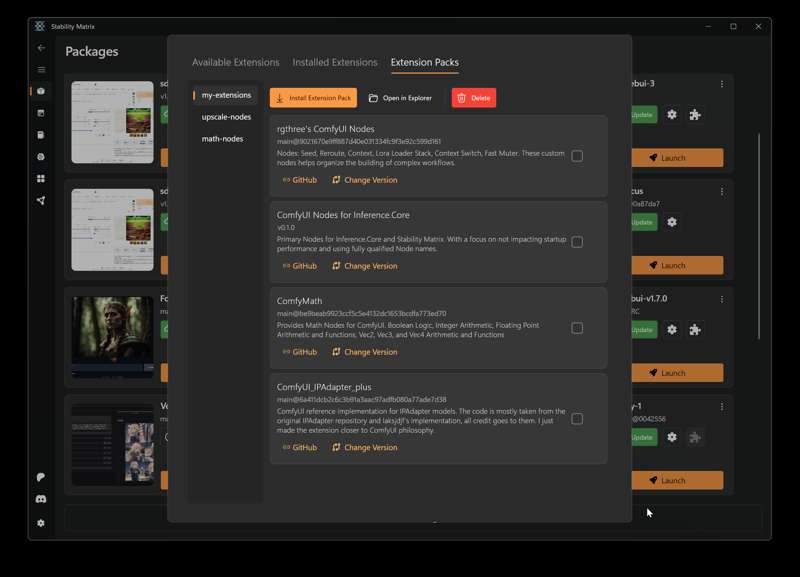Viewport: 800px width, 577px height.
Task: Toggle the hamburger navigation menu
Action: click(x=41, y=70)
